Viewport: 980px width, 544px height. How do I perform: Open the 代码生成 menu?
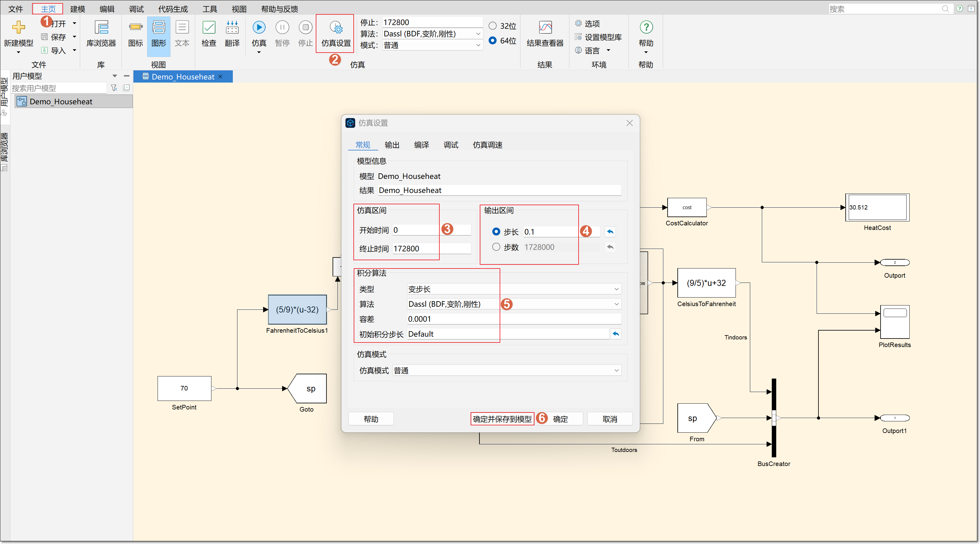(173, 9)
